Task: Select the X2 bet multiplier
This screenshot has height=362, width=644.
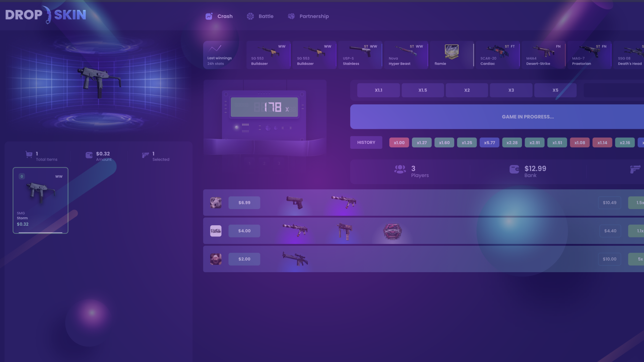Action: (467, 90)
